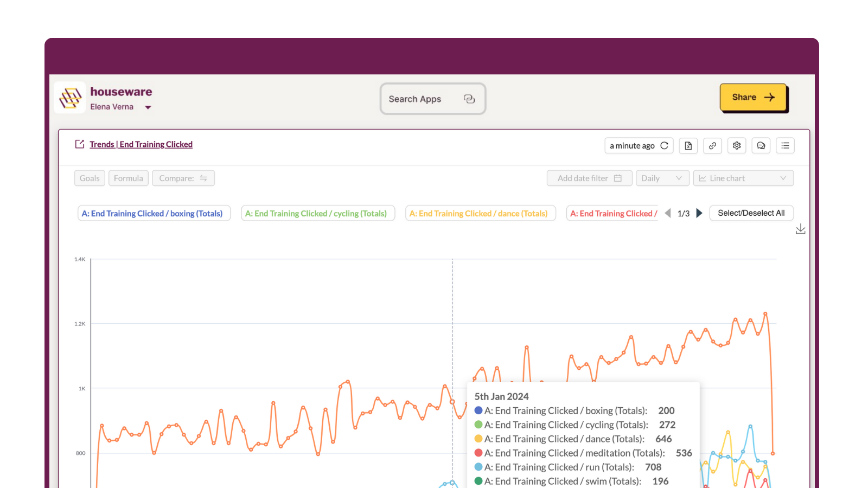This screenshot has width=868, height=488.
Task: Open the Line chart type dropdown
Action: (x=743, y=178)
